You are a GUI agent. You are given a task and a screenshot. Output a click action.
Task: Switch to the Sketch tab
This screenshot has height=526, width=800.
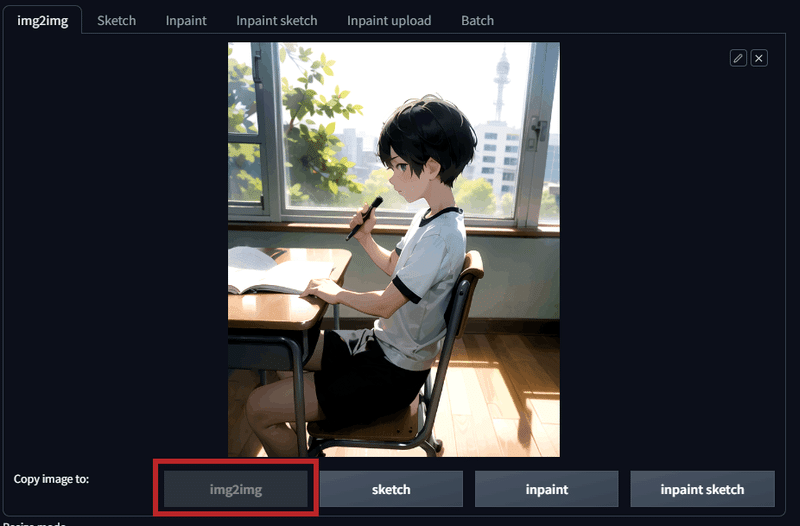coord(116,20)
